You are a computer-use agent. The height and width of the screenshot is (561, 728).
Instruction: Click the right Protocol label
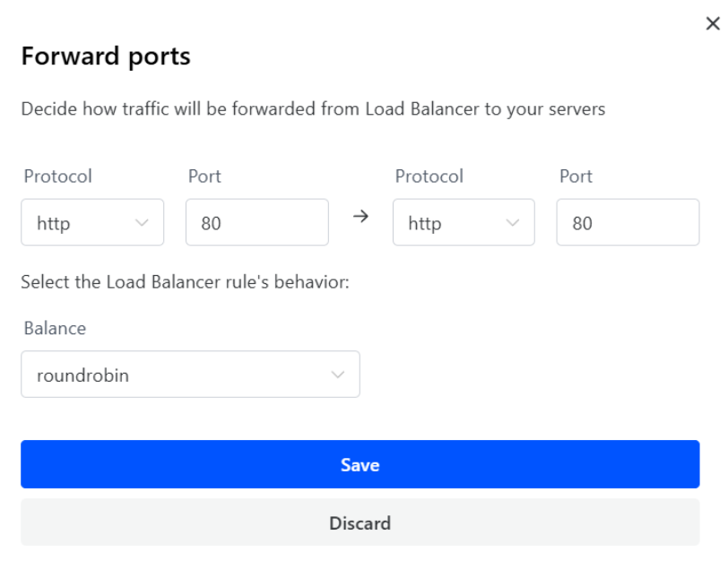coord(429,177)
